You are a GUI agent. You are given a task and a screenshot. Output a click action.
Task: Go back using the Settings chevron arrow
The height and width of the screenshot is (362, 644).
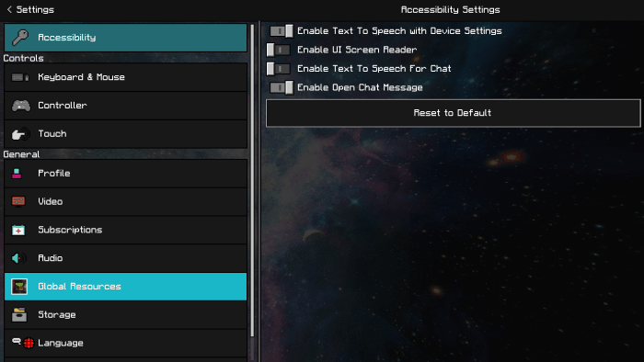coord(9,9)
